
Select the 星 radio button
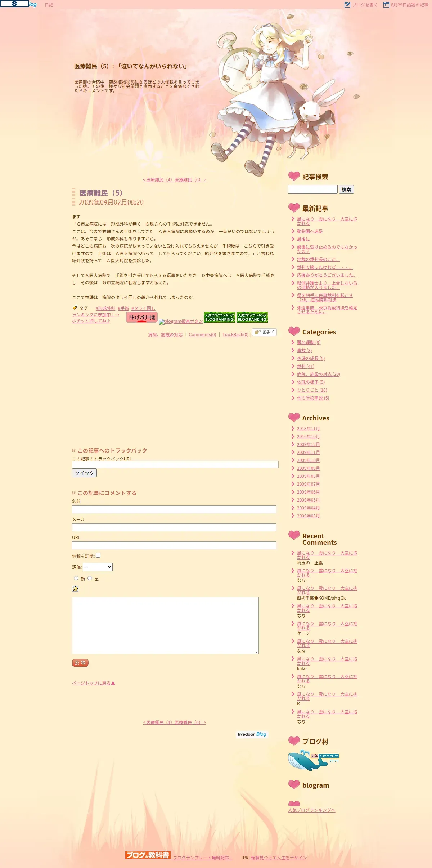(x=90, y=578)
